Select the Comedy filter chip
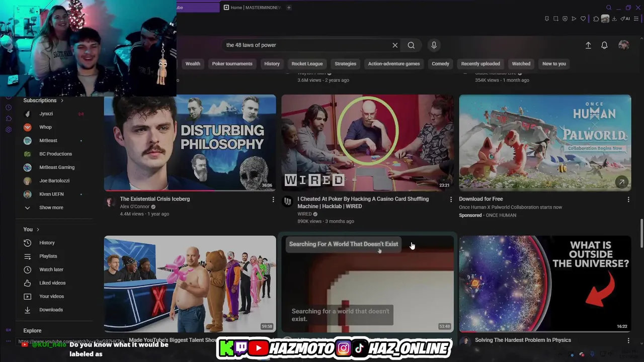 tap(440, 64)
